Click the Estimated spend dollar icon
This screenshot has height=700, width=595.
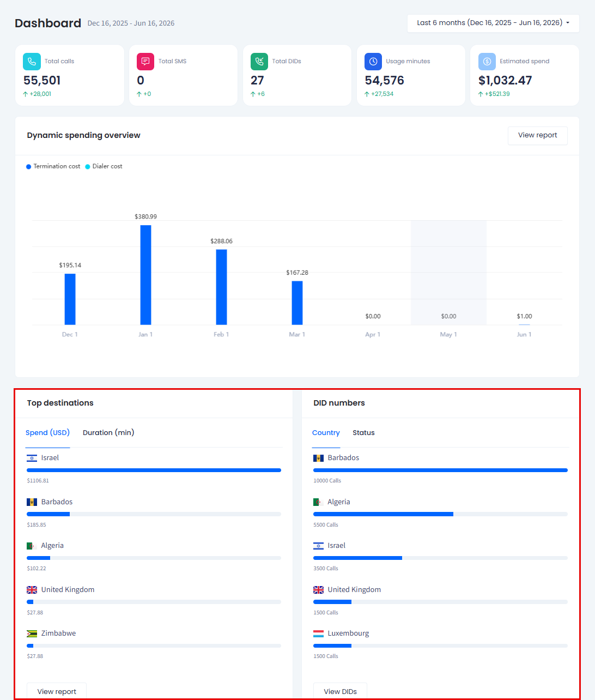(487, 62)
